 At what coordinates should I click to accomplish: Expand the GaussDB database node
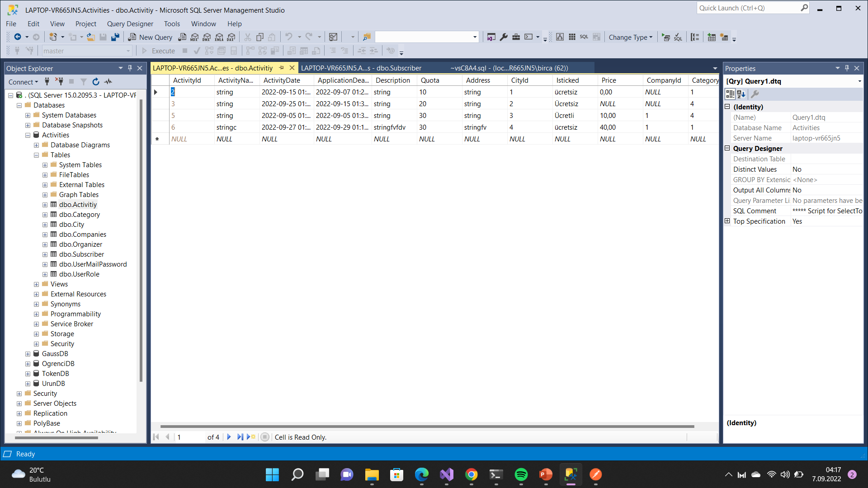pyautogui.click(x=28, y=354)
